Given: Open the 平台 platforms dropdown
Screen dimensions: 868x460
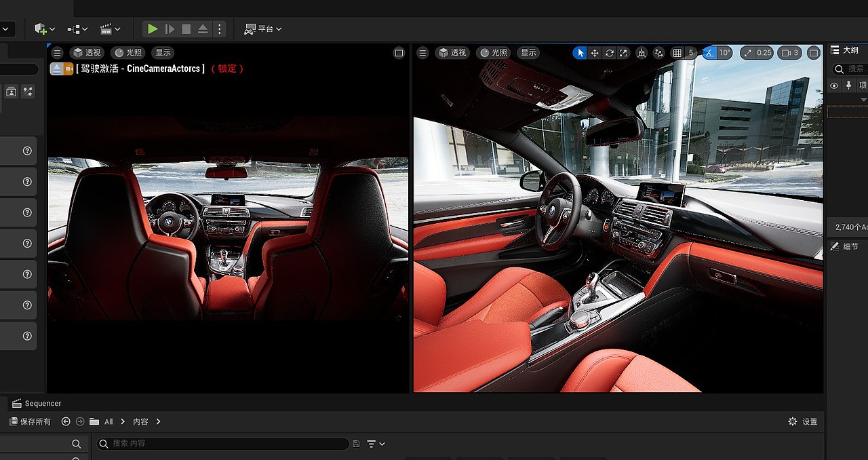Looking at the screenshot, I should (x=263, y=29).
